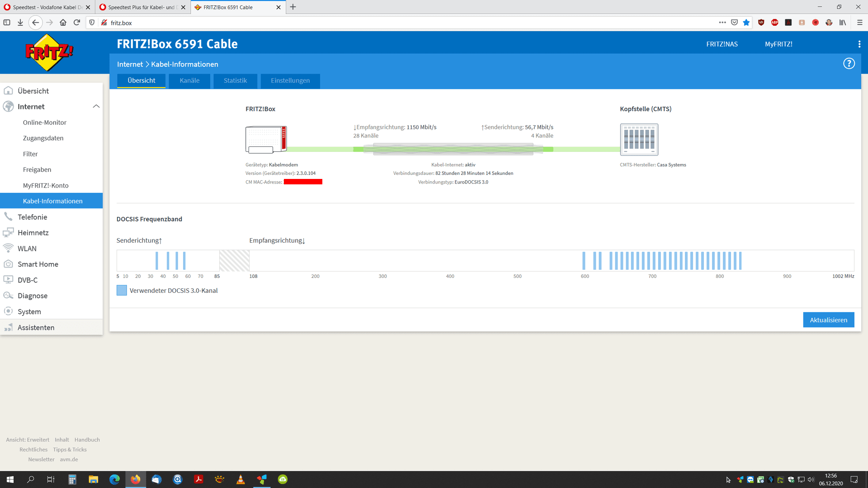
Task: Open the MyFRITZ! header link
Action: [778, 44]
